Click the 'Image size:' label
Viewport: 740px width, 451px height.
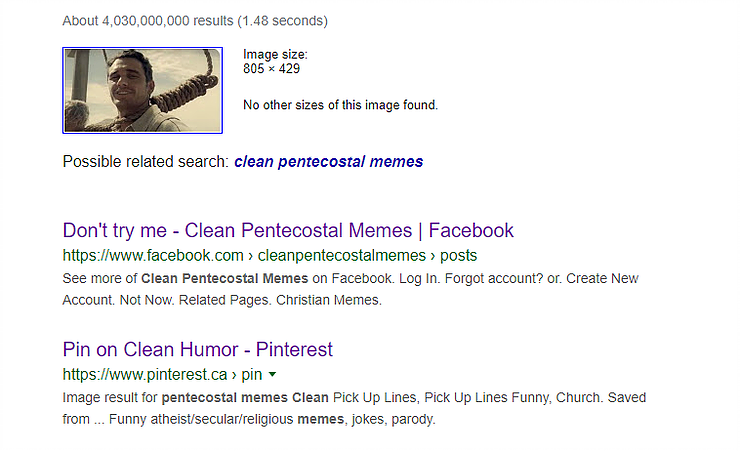[x=275, y=54]
